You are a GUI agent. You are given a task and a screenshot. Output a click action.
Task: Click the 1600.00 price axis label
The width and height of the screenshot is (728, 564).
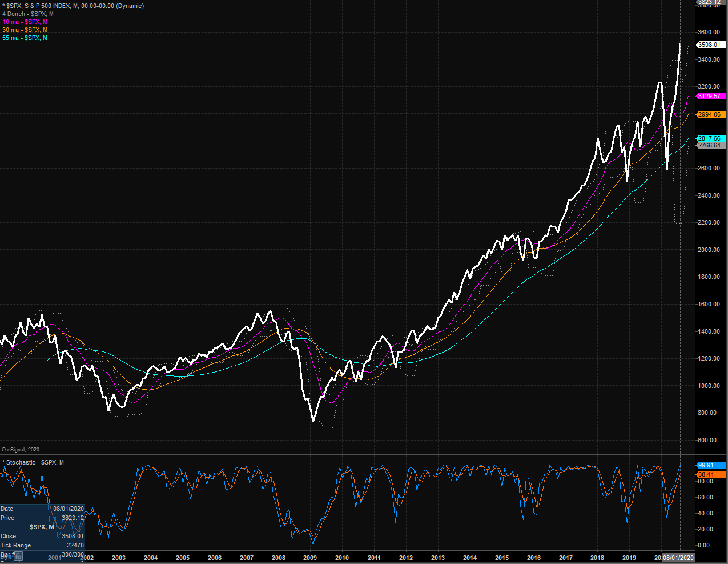click(x=709, y=304)
